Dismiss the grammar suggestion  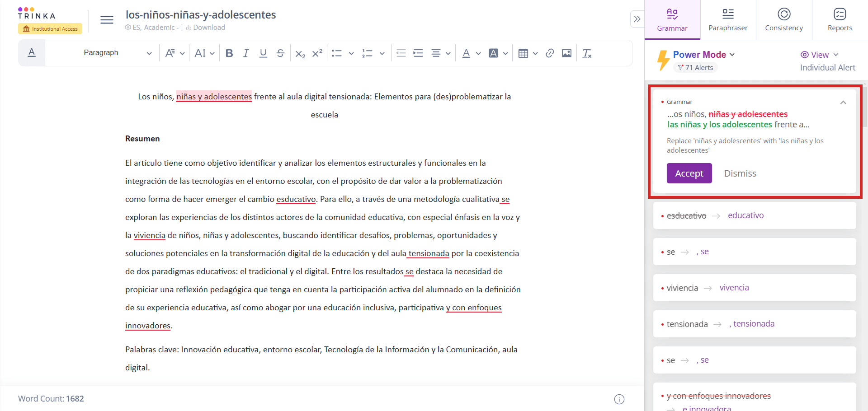(740, 173)
